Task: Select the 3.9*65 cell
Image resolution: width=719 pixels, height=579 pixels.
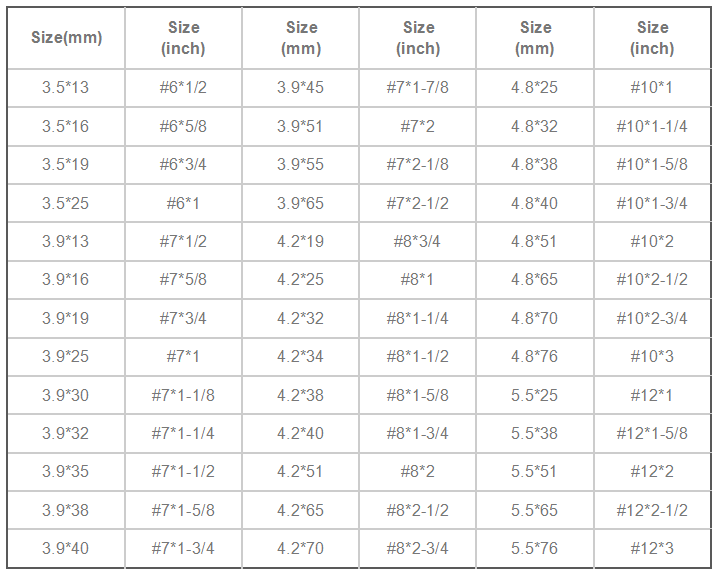Action: click(x=300, y=203)
